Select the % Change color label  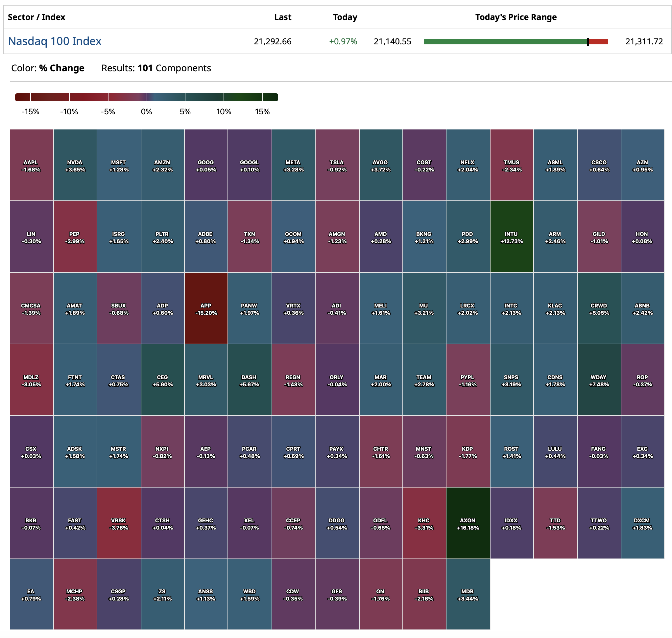61,68
